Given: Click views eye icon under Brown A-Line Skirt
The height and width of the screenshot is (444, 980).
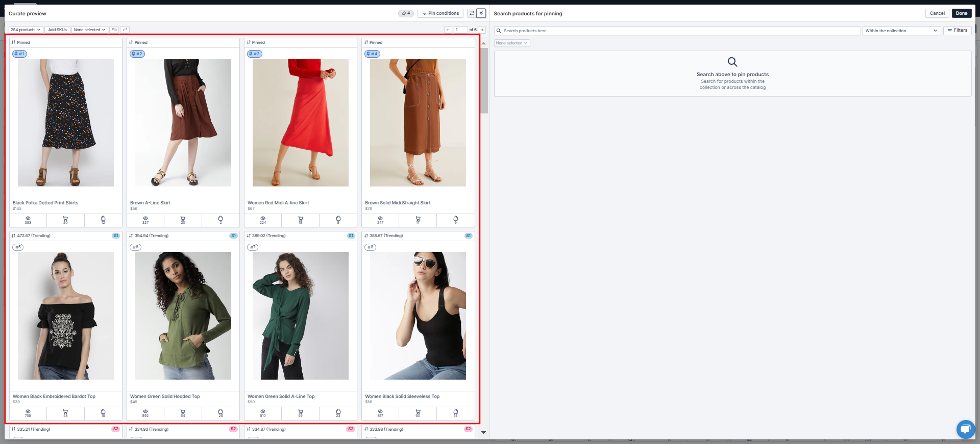Looking at the screenshot, I should tap(145, 218).
